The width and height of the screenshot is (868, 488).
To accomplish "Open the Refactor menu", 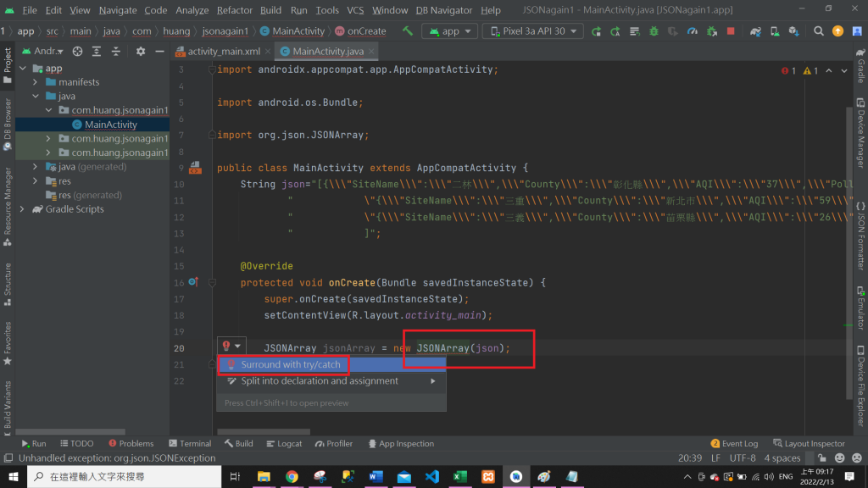I will [234, 10].
